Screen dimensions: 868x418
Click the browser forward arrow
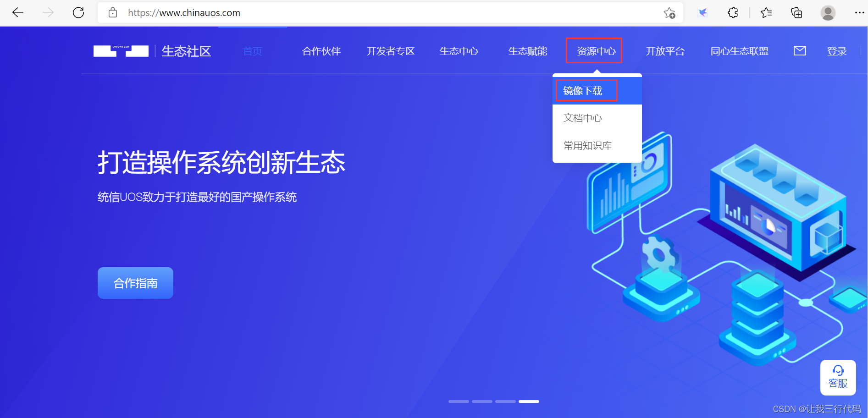click(x=48, y=13)
